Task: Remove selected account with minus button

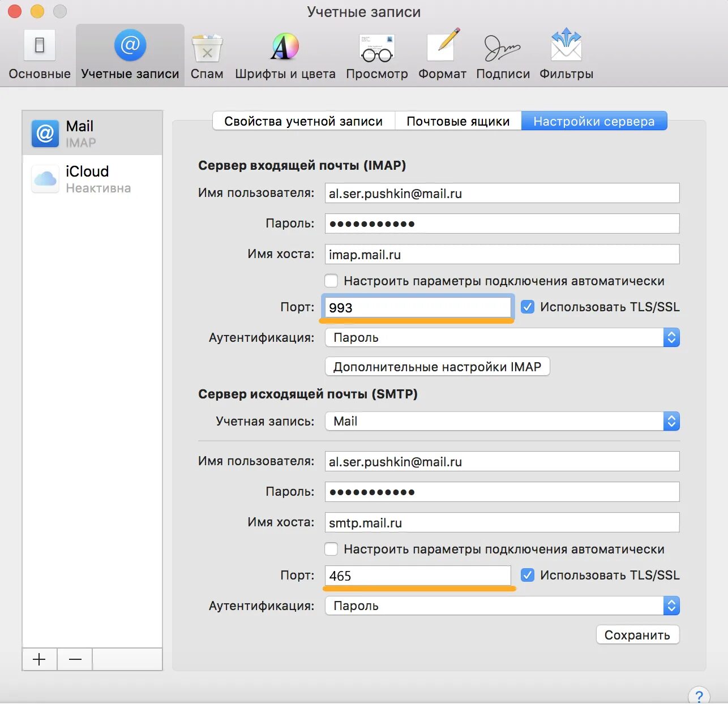Action: point(75,659)
